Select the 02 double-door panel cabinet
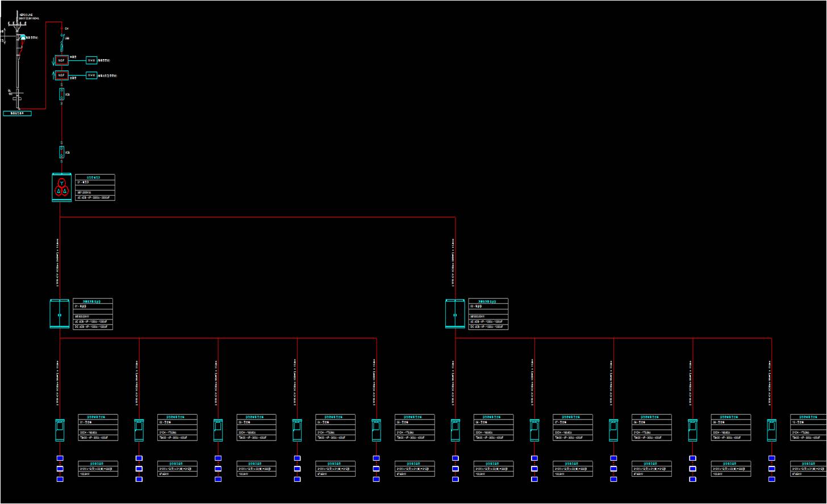 point(455,314)
